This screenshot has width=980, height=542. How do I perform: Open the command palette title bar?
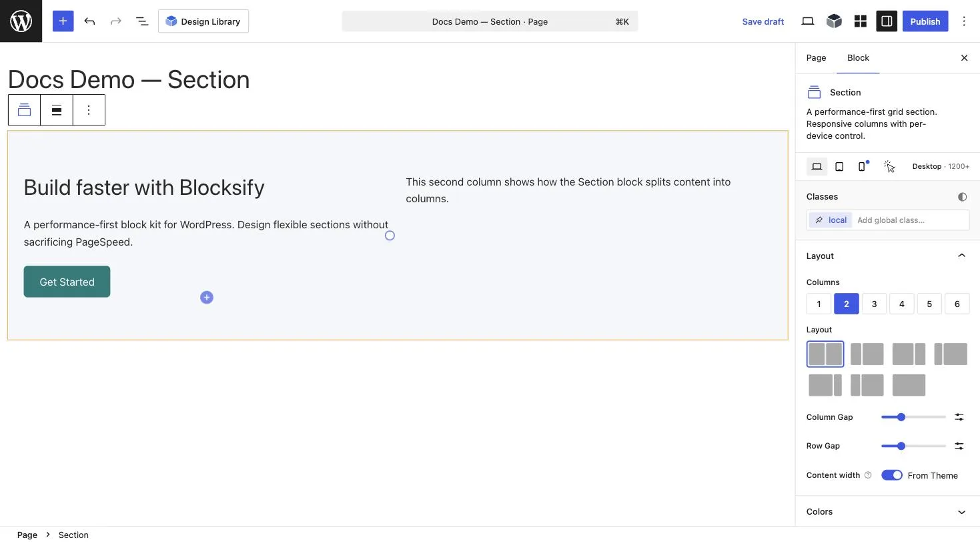click(x=490, y=21)
